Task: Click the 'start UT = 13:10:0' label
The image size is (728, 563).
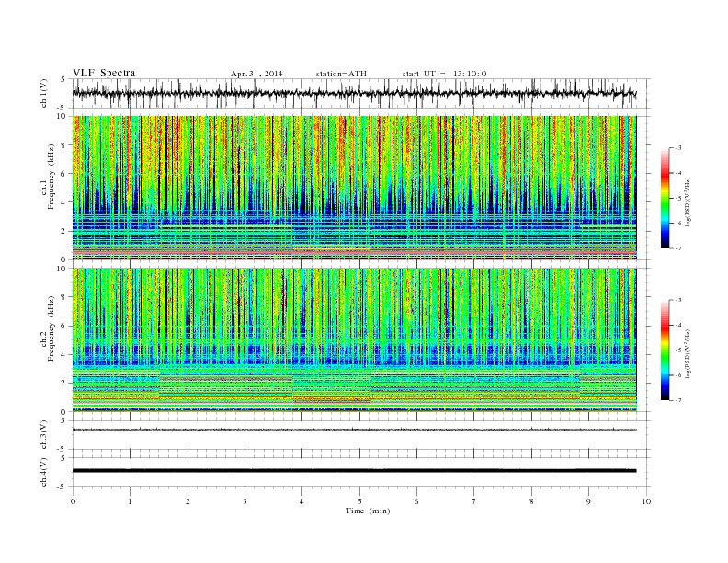Action: [444, 74]
